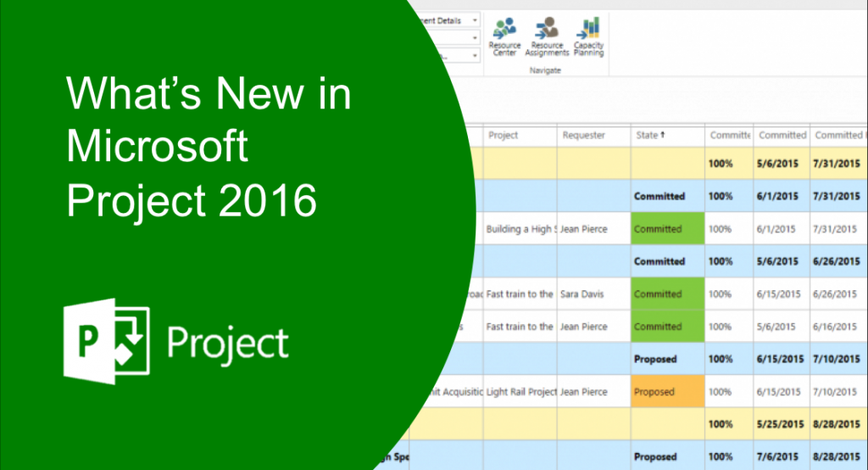Click the 7/6/2015 date cell
Image resolution: width=868 pixels, height=470 pixels.
[782, 456]
